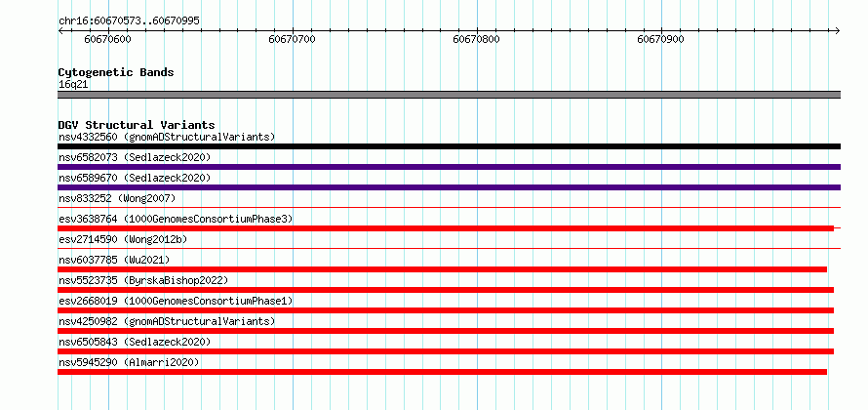Select the purple nsv6589670 variant bar
Viewport: 868px width, 410px height.
(x=449, y=187)
